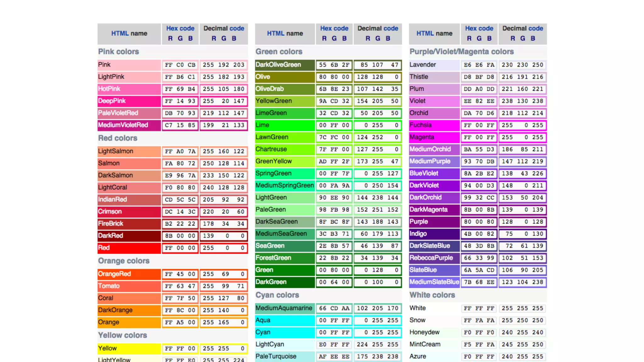Click the OrangeRed color swatch

tap(129, 274)
